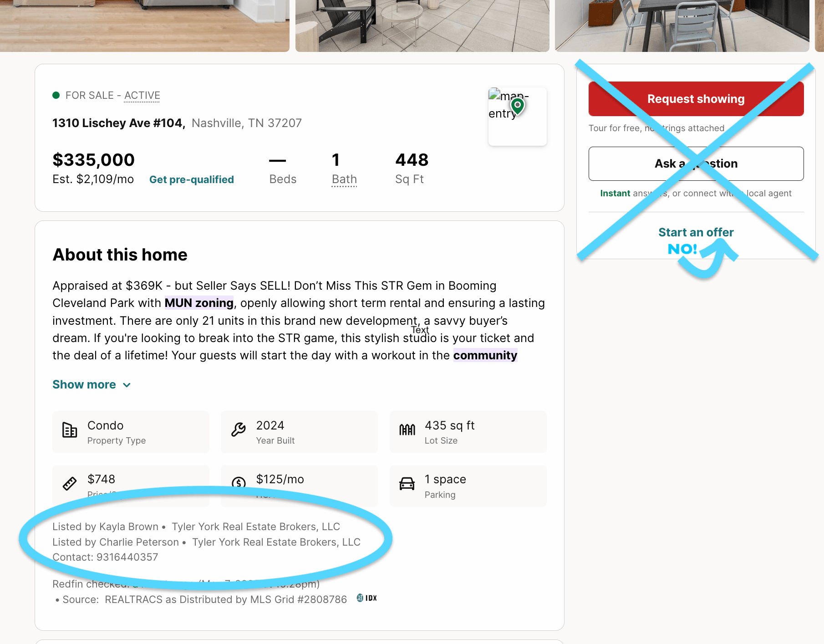Open the dining table photo thumbnail
824x644 pixels.
point(682,26)
